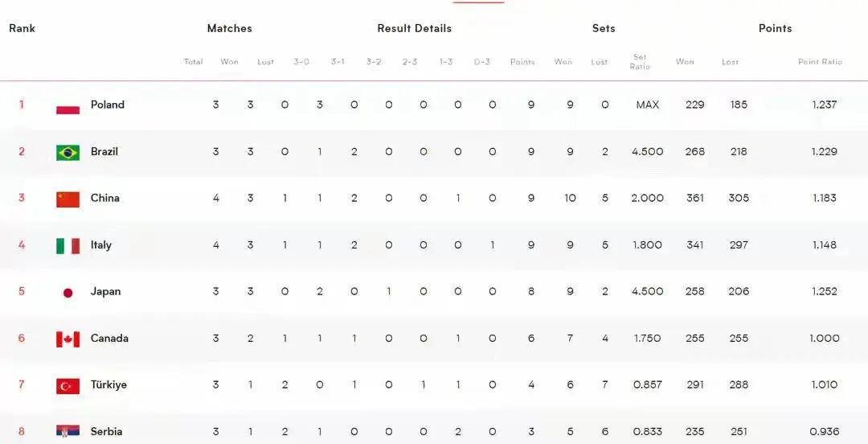
Task: Click the Brazil flag icon
Action: (x=68, y=152)
